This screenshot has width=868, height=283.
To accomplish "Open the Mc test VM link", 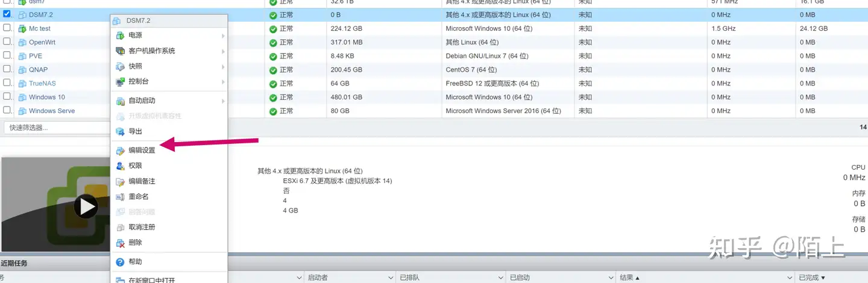I will click(x=40, y=28).
